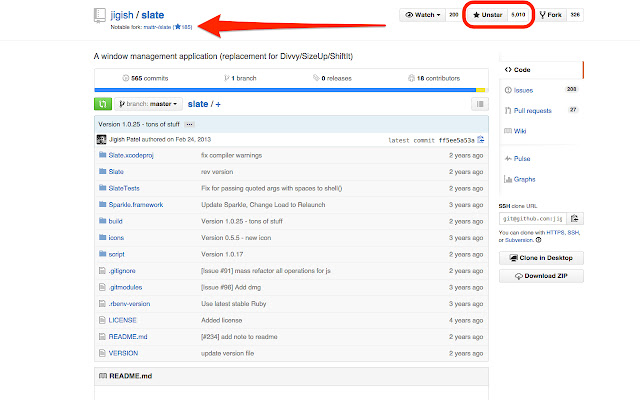
Task: Open the Sparkle.framework folder
Action: tap(136, 205)
